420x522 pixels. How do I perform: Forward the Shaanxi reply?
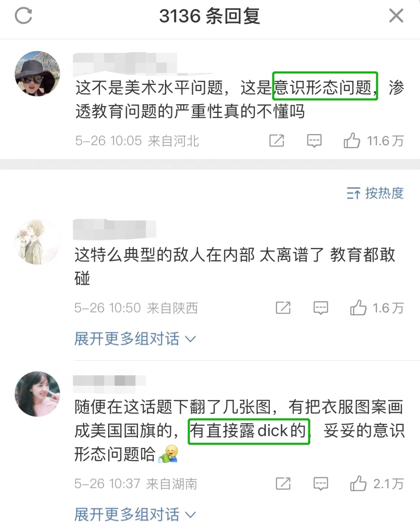pos(283,308)
